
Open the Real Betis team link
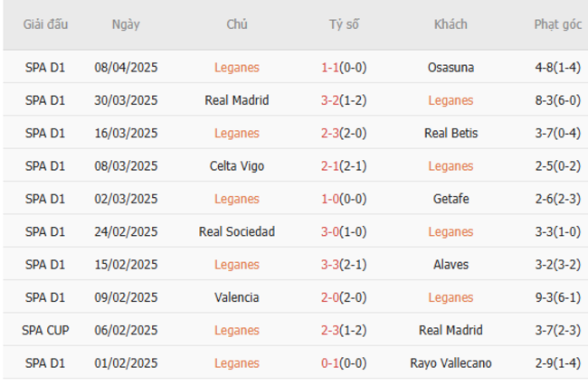450,133
